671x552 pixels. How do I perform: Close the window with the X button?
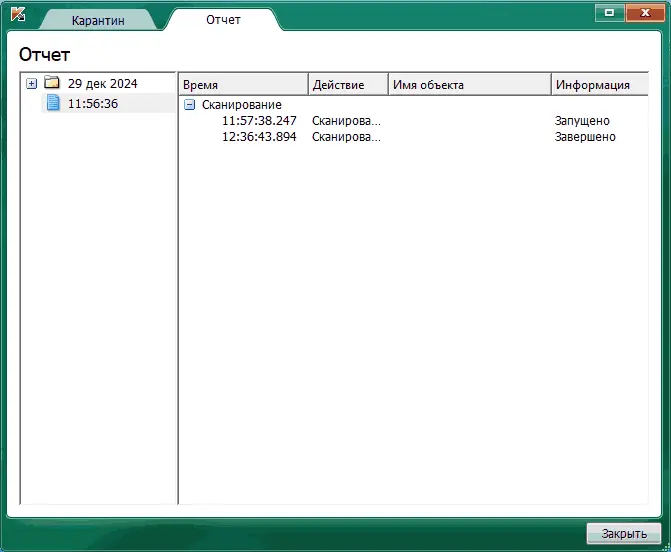pos(645,13)
